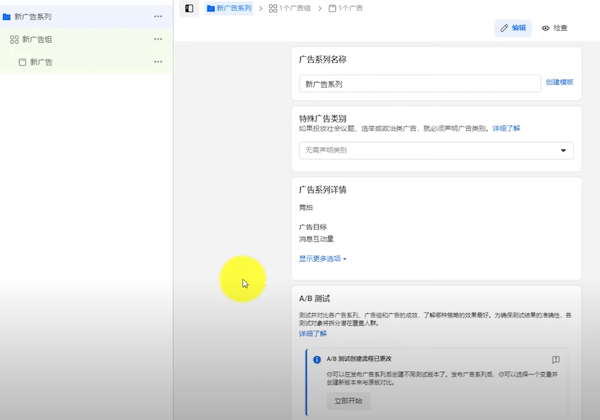This screenshot has height=420, width=600.
Task: Click the info icon in A/B test notice
Action: [317, 360]
